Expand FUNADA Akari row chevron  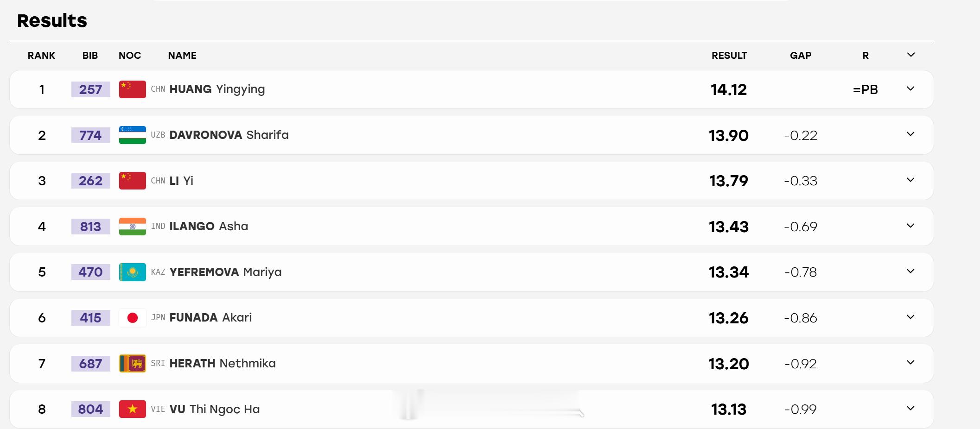910,317
